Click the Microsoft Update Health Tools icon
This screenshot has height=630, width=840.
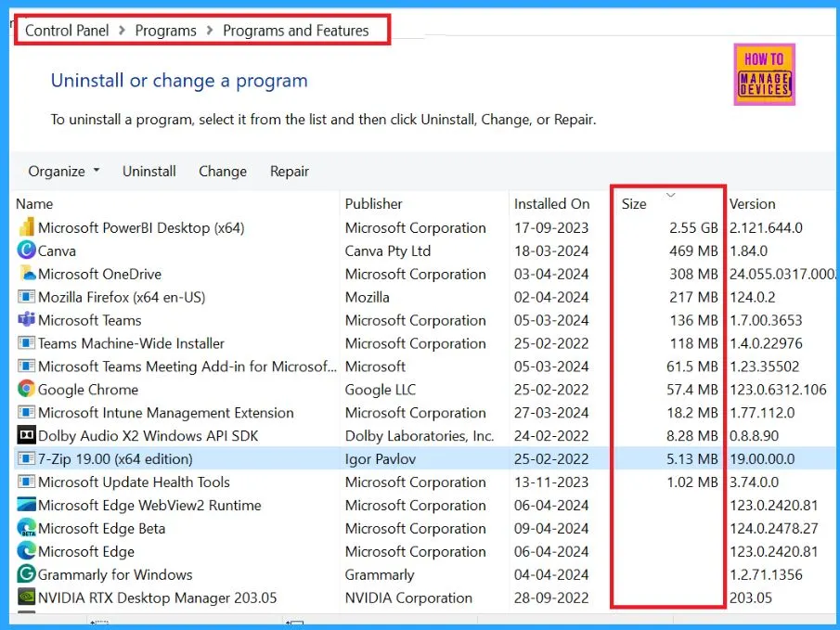point(26,482)
